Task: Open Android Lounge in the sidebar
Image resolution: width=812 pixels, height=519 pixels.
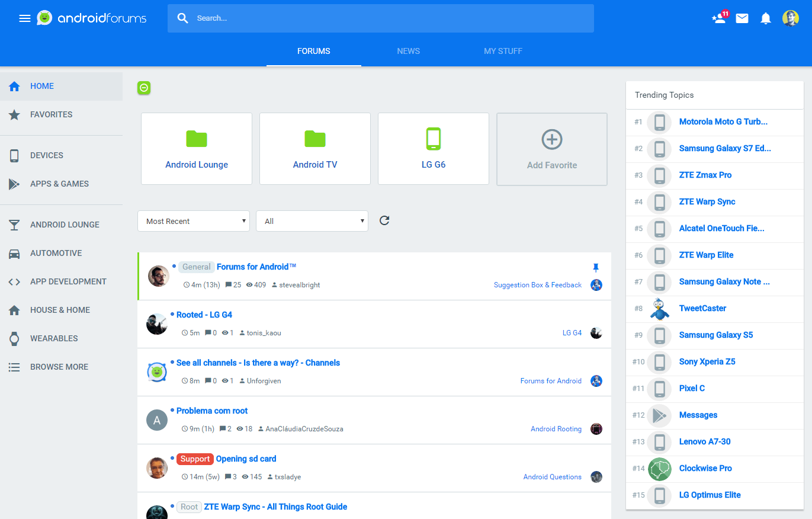Action: [x=62, y=225]
